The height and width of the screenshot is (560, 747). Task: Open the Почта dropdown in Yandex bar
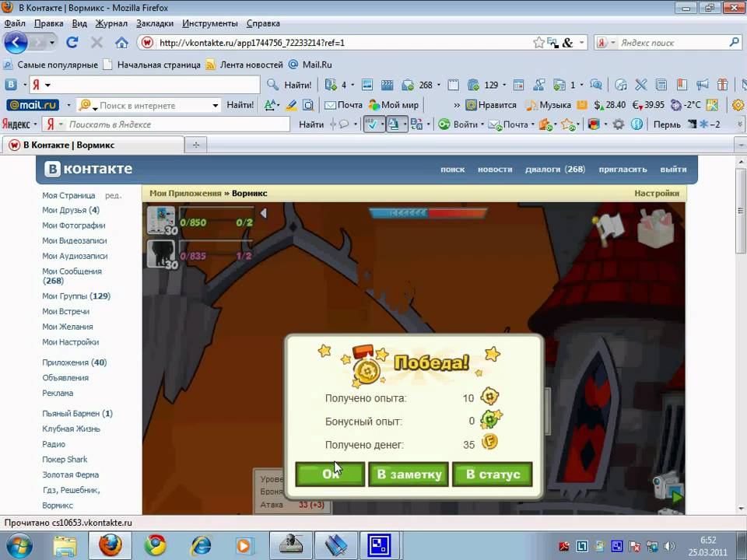click(532, 124)
